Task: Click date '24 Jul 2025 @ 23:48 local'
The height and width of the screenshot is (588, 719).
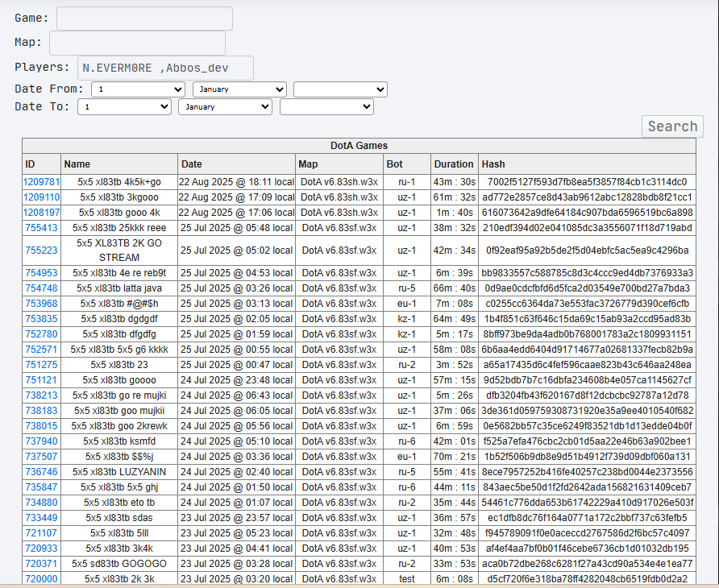Action: coord(237,380)
